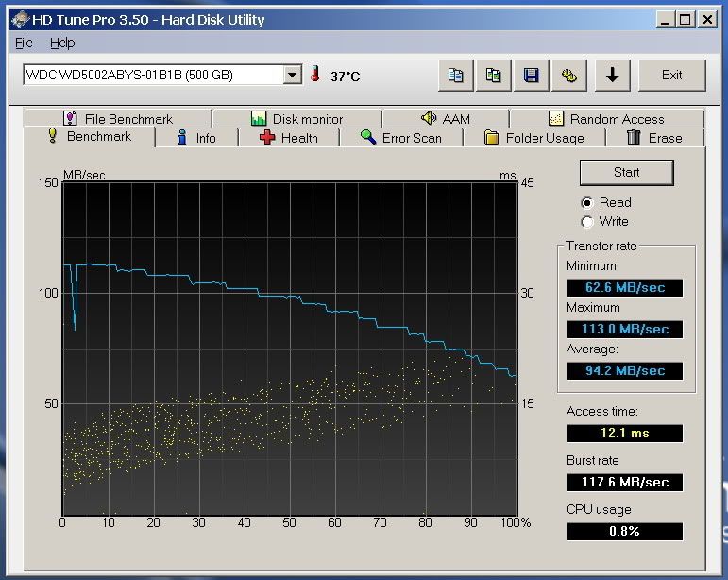Image resolution: width=728 pixels, height=580 pixels.
Task: Click the save floppy disk icon
Action: pos(531,76)
